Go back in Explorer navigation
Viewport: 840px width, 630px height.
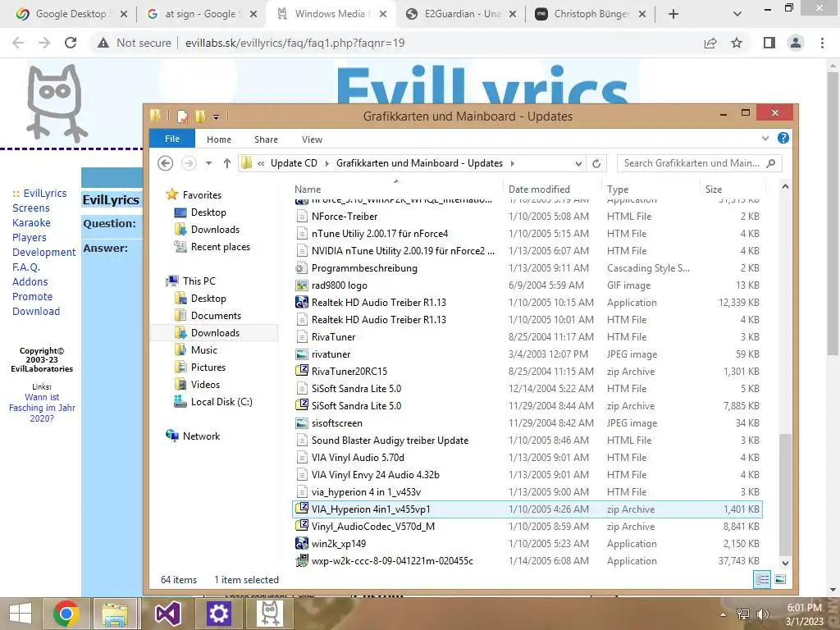166,163
